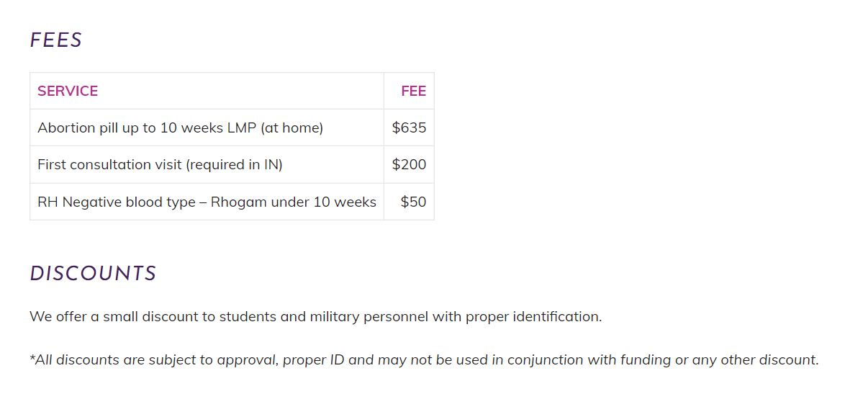This screenshot has height=394, width=868.
Task: Select the Abortion pill up to 10 weeks row
Action: [x=232, y=127]
